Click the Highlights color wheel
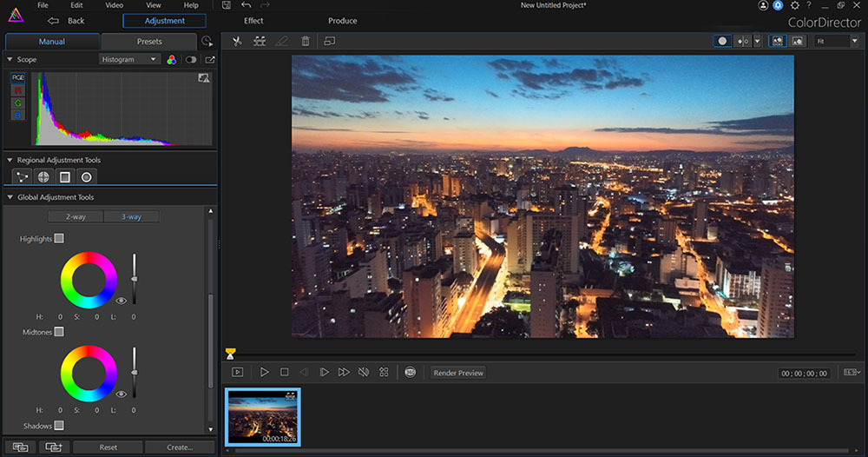 click(89, 280)
